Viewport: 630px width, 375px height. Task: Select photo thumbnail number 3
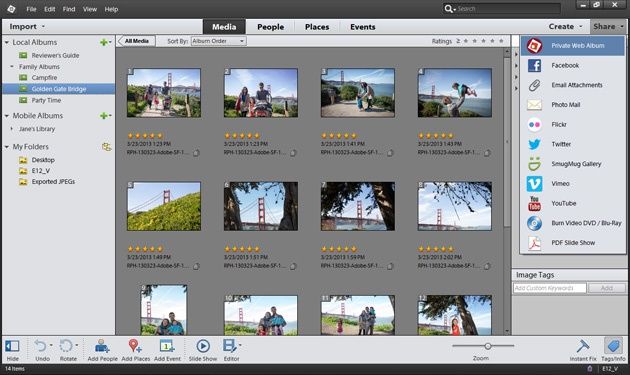[x=358, y=93]
